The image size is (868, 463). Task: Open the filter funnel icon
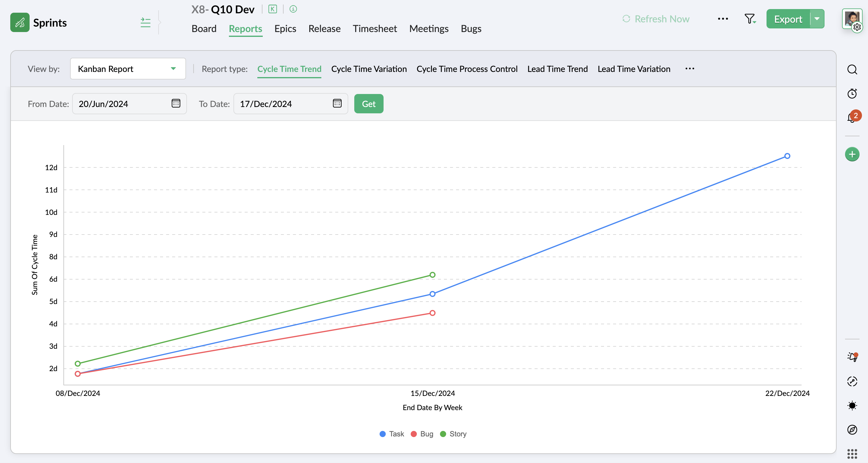(750, 19)
